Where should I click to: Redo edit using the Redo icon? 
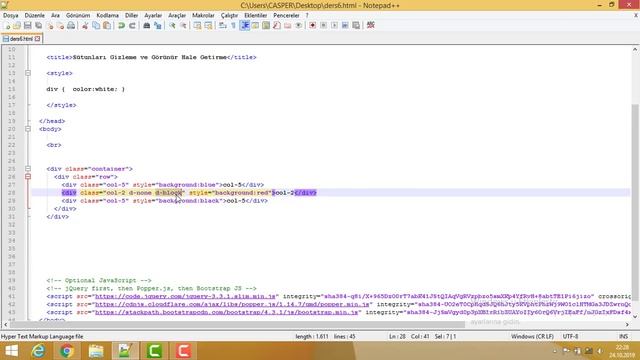coord(132,25)
